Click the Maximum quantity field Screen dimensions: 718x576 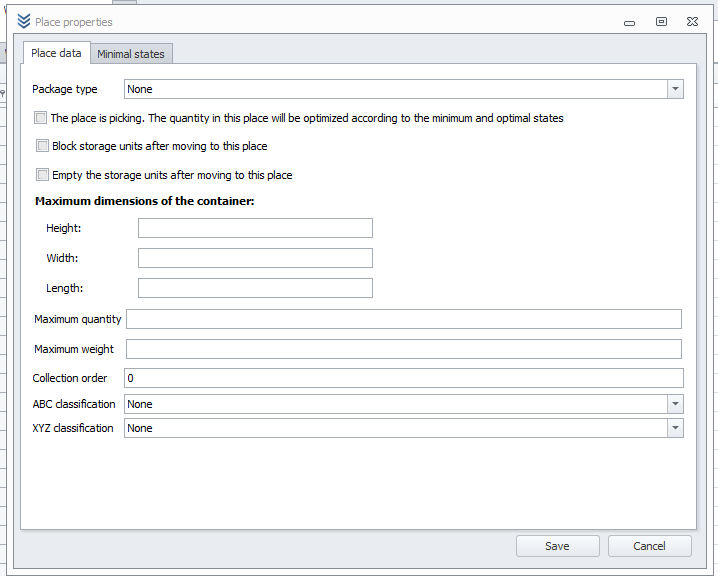coord(404,319)
